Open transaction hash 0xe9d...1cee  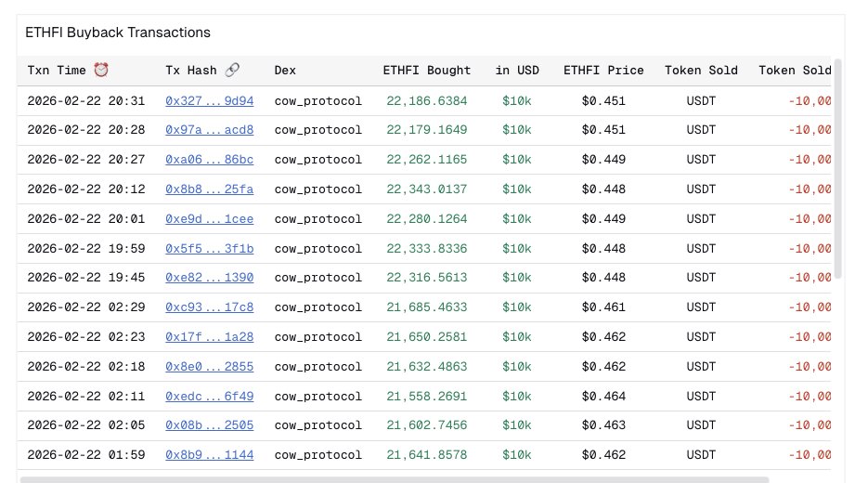209,219
